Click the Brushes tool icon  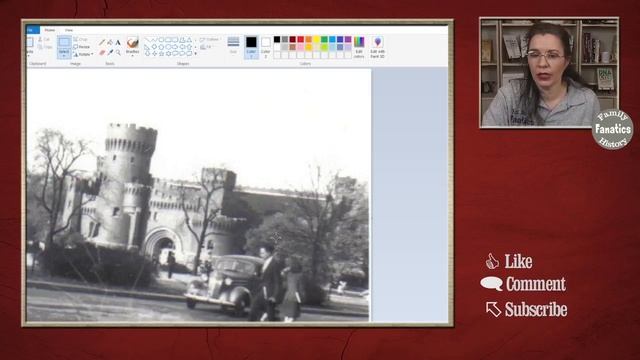click(133, 42)
